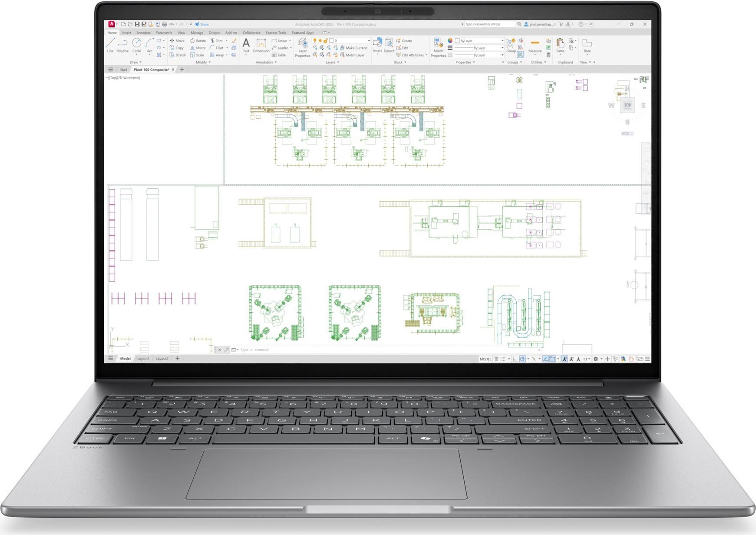This screenshot has height=535, width=756.
Task: Expand the Modify panel
Action: (x=203, y=62)
